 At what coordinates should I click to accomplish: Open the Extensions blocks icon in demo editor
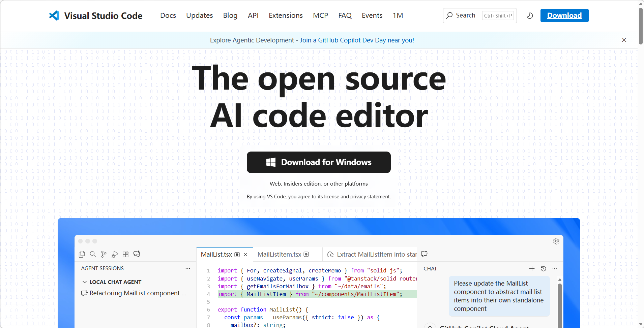pyautogui.click(x=126, y=254)
